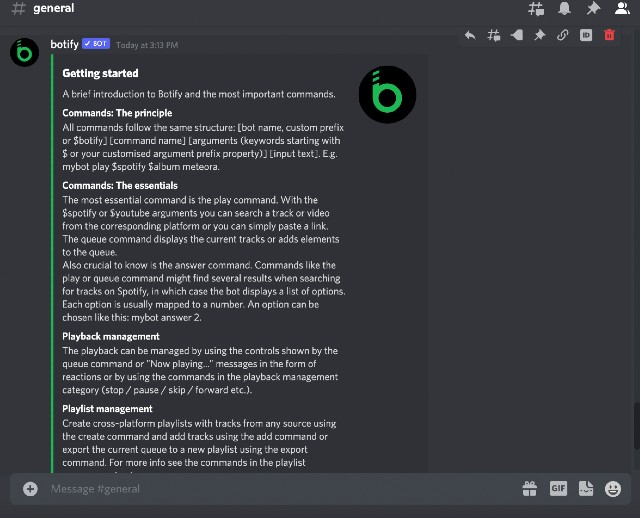
Task: Open the sticker picker
Action: pos(586,489)
